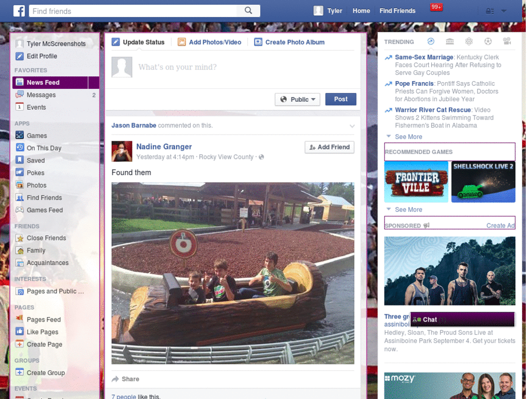The image size is (532, 399).
Task: Select the Update Status tab
Action: pos(138,42)
